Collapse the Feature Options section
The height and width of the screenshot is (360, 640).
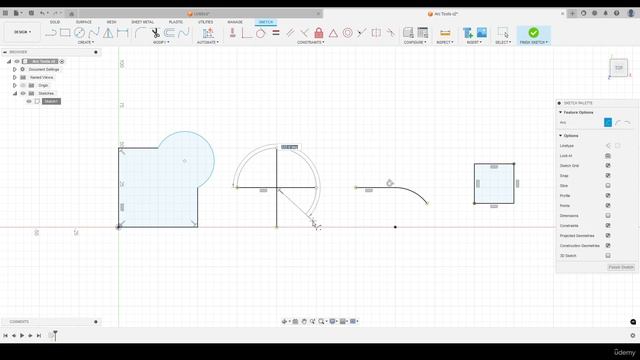pos(560,112)
